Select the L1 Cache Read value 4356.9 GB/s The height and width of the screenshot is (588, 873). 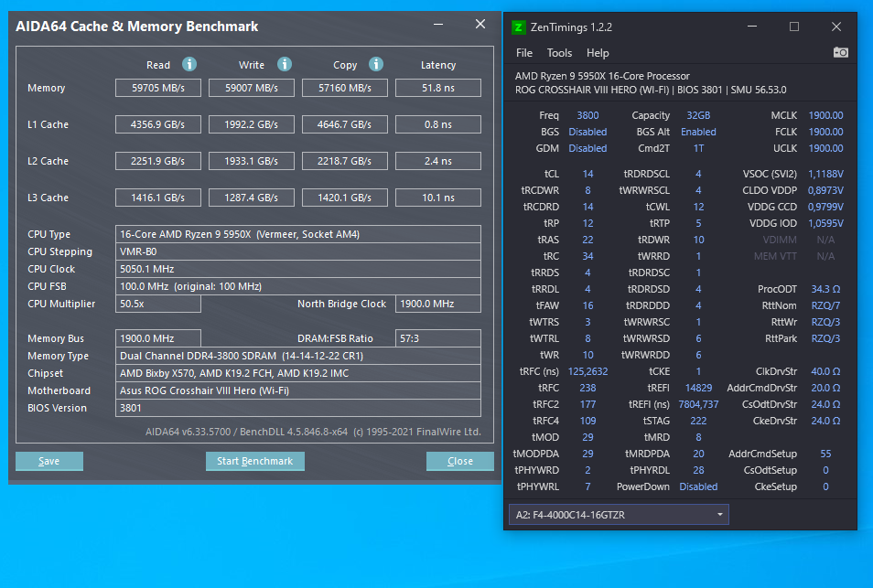158,124
